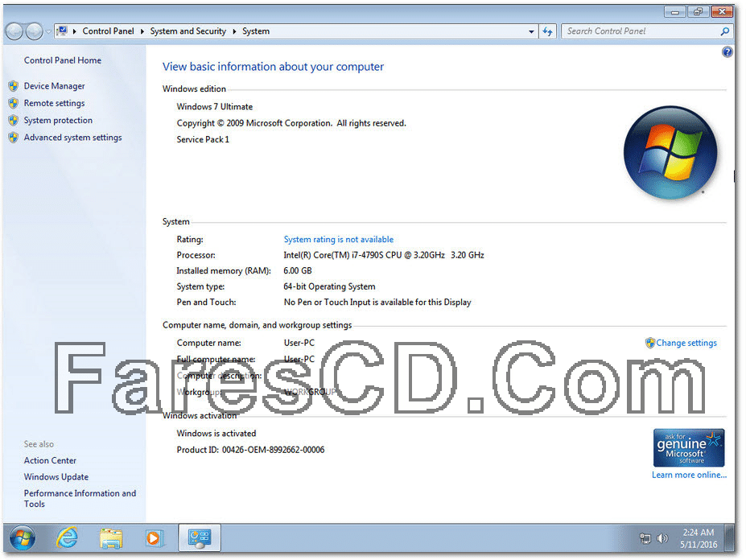746x560 pixels.
Task: Open Advanced system settings
Action: 72,138
